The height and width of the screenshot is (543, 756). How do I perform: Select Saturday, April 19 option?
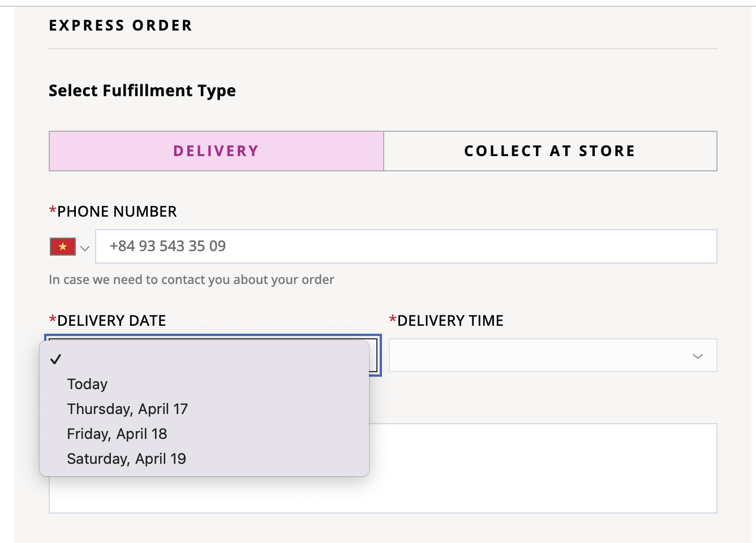point(127,459)
